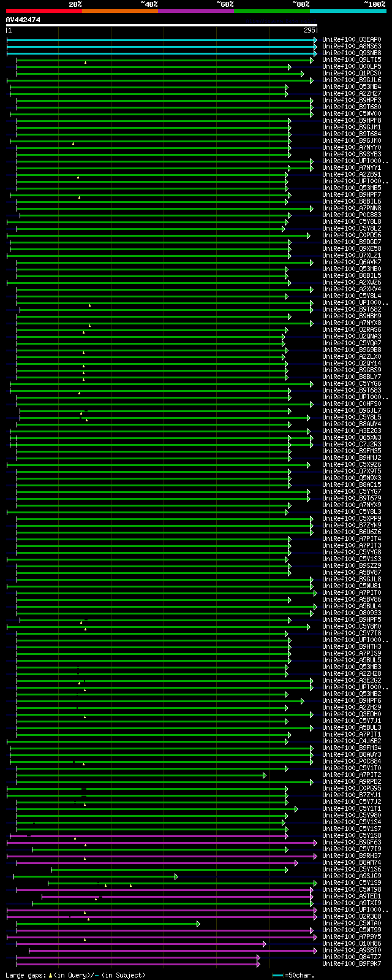Screen dimensions: 392x980
Task: Open UniRef100_B8AC15 entry
Action: tap(352, 484)
